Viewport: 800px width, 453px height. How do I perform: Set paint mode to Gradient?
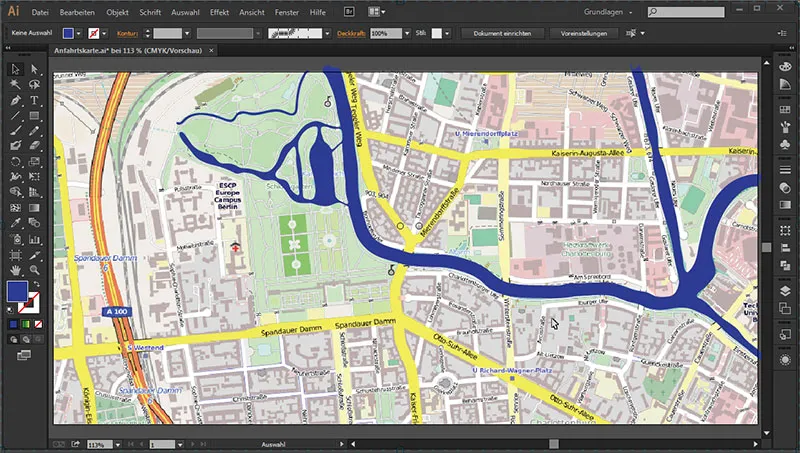pyautogui.click(x=26, y=324)
